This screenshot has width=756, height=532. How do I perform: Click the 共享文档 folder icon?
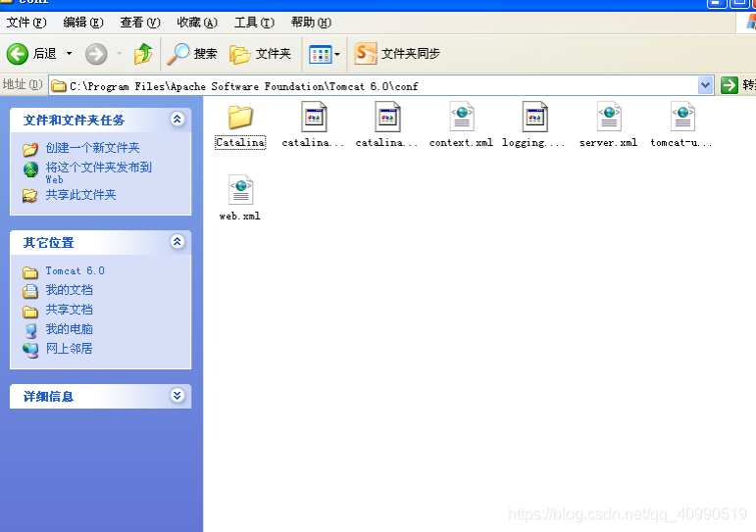coord(29,312)
